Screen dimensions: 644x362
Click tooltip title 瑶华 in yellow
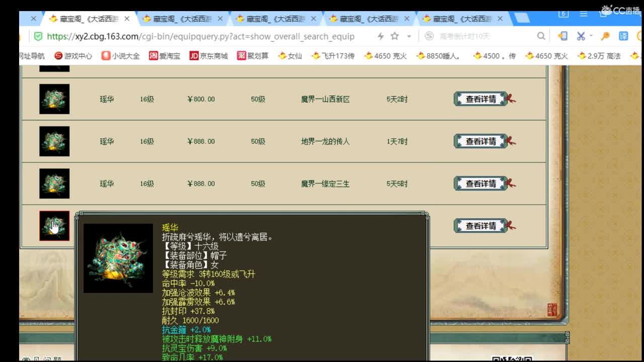[170, 228]
